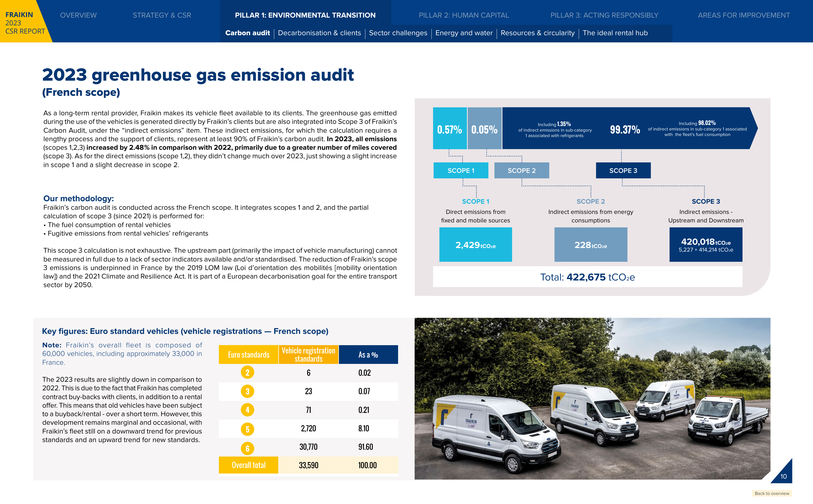
Task: Click the Euro standard 6 circle icon
Action: click(247, 448)
